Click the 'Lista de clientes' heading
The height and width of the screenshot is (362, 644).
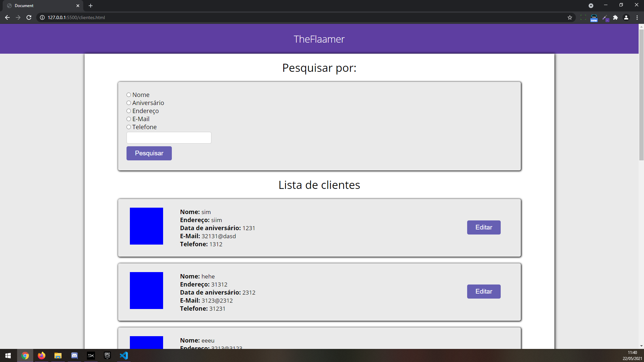pyautogui.click(x=319, y=185)
